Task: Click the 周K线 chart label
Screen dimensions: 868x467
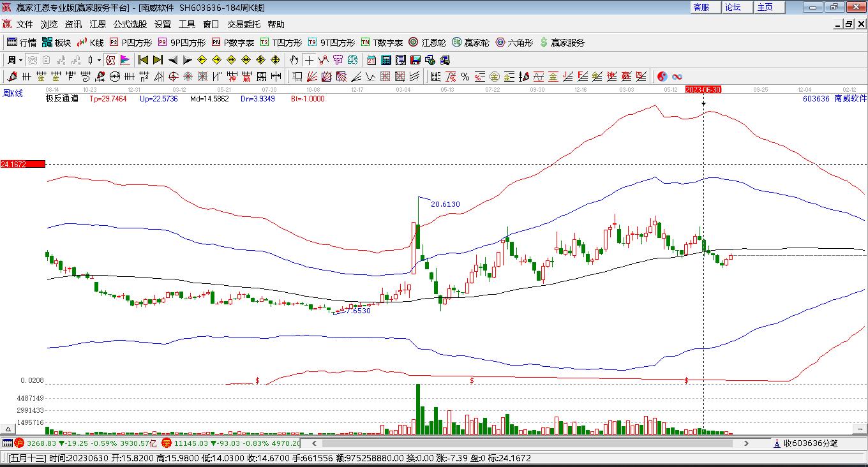Action: click(13, 94)
